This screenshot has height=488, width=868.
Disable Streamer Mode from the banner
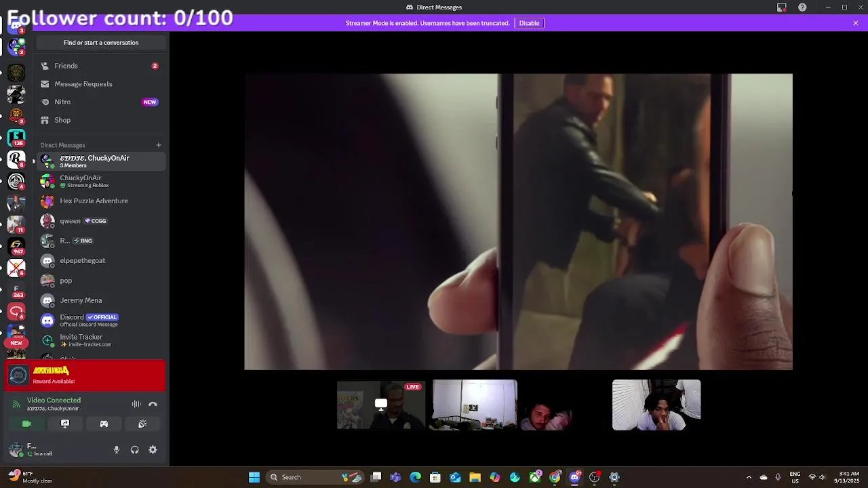529,23
